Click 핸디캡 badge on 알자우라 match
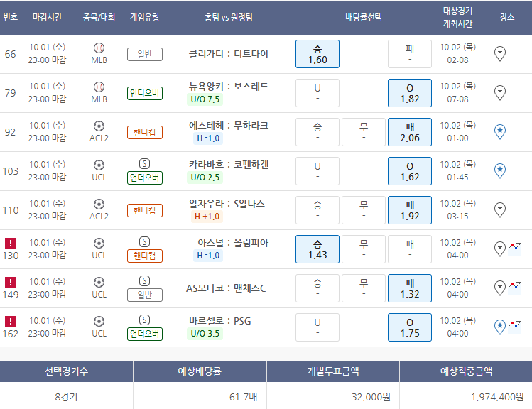 click(145, 210)
